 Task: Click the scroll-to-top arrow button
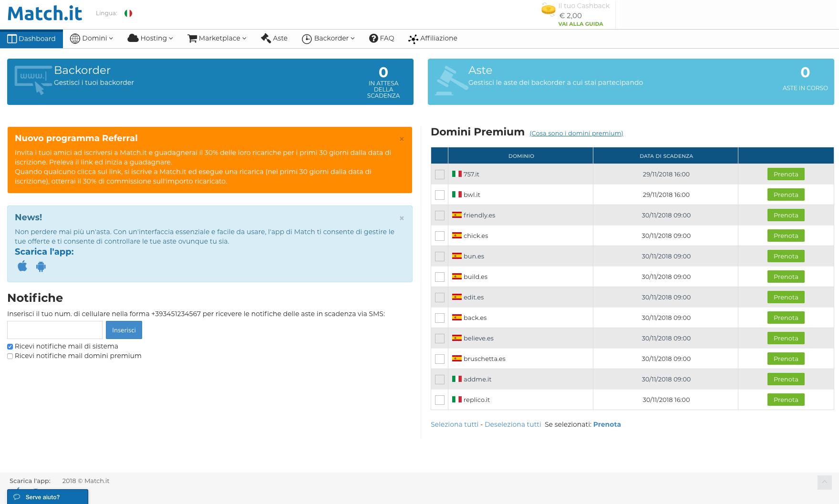(x=824, y=482)
